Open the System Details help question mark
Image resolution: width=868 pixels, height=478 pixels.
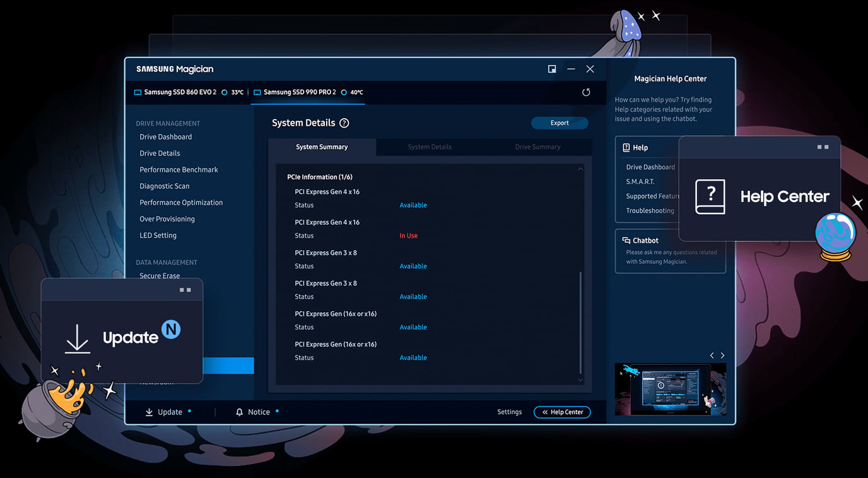(x=344, y=123)
